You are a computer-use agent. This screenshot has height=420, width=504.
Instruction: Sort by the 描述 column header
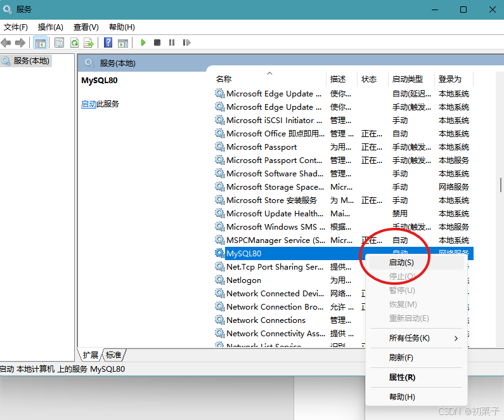tap(342, 79)
